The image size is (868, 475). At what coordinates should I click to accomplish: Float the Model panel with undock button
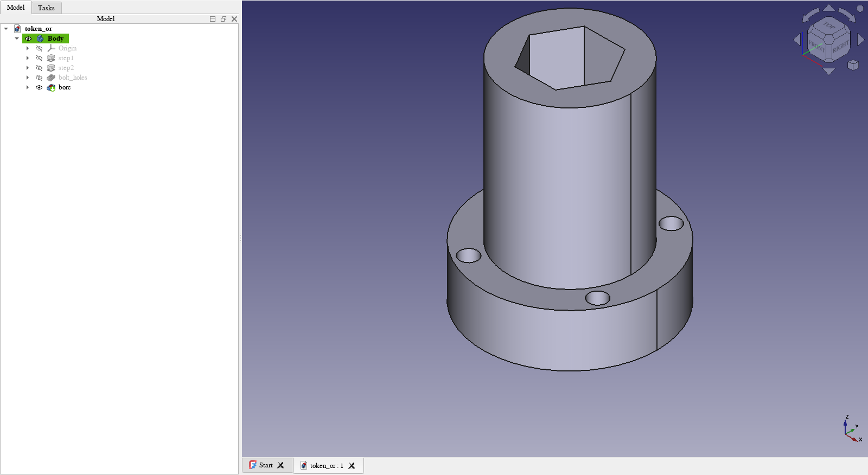tap(224, 19)
